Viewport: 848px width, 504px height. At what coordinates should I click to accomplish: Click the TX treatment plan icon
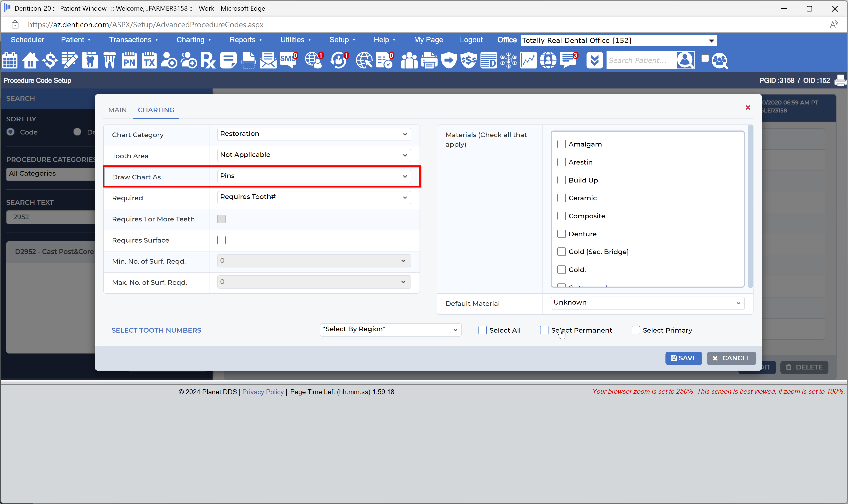pyautogui.click(x=149, y=60)
